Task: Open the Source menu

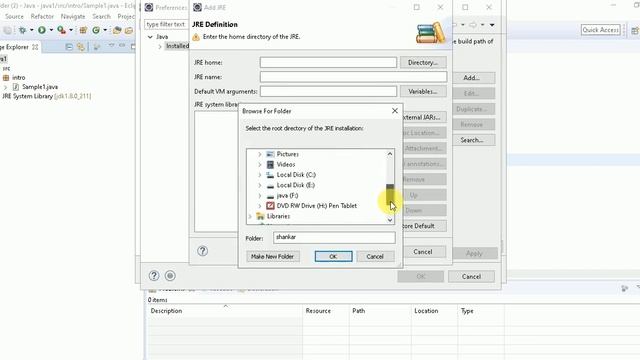Action: [x=14, y=16]
